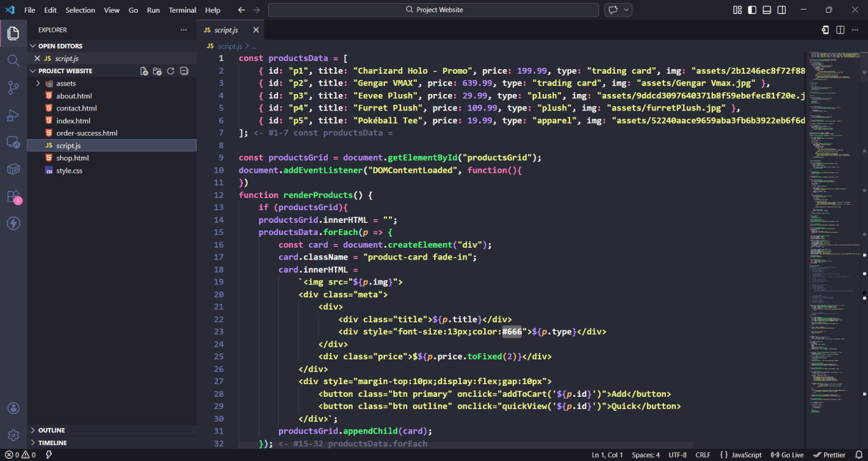
Task: Open Source Control view
Action: (x=13, y=88)
